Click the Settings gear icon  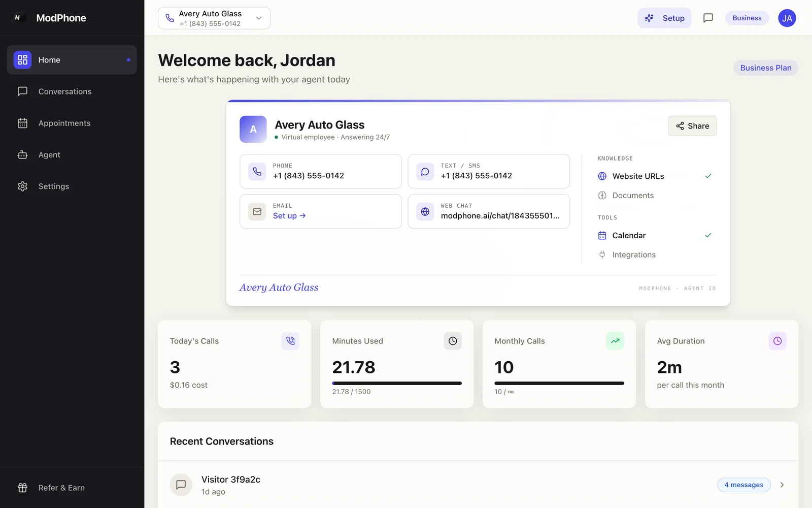pos(22,186)
